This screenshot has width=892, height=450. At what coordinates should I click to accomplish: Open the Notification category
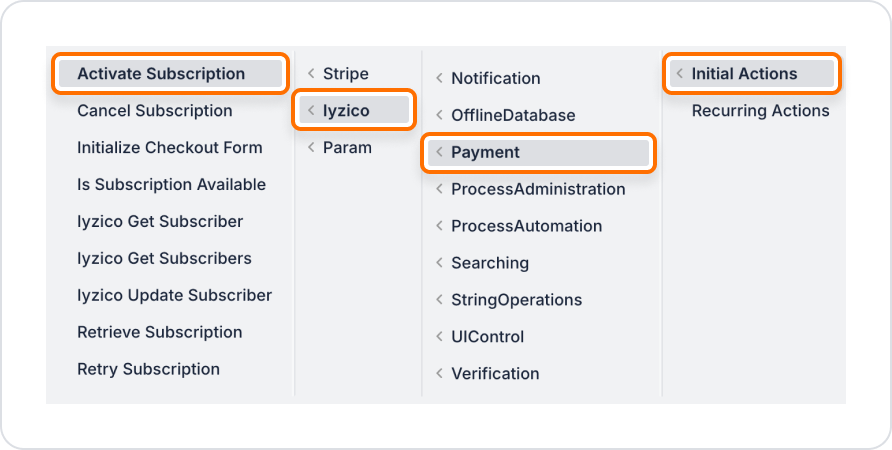pyautogui.click(x=495, y=78)
